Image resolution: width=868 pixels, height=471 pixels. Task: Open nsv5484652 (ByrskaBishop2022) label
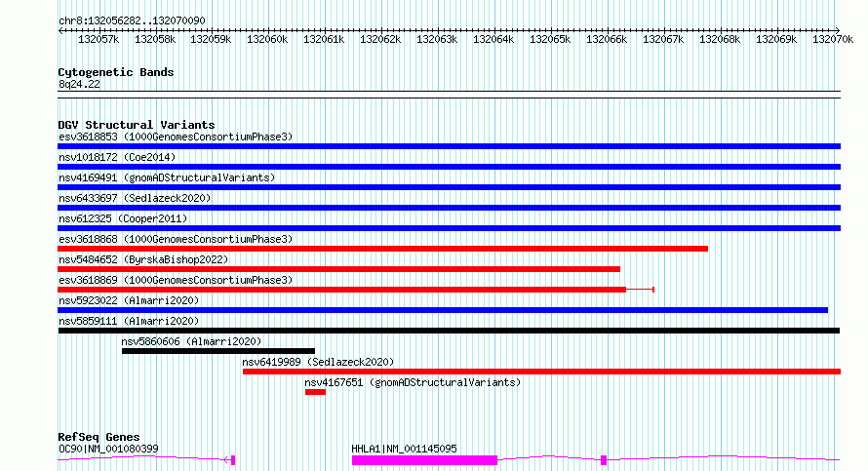click(143, 259)
